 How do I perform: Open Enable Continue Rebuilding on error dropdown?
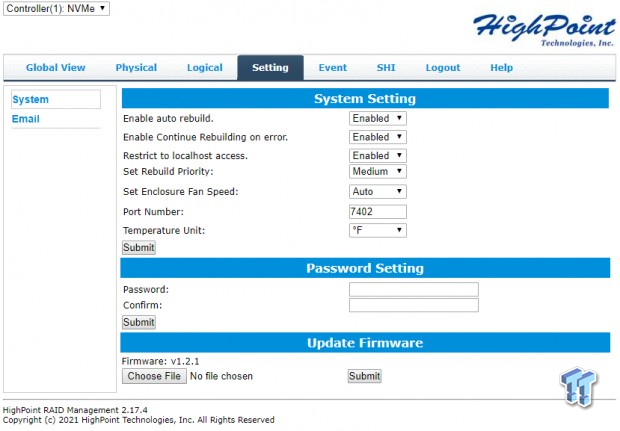tap(378, 137)
